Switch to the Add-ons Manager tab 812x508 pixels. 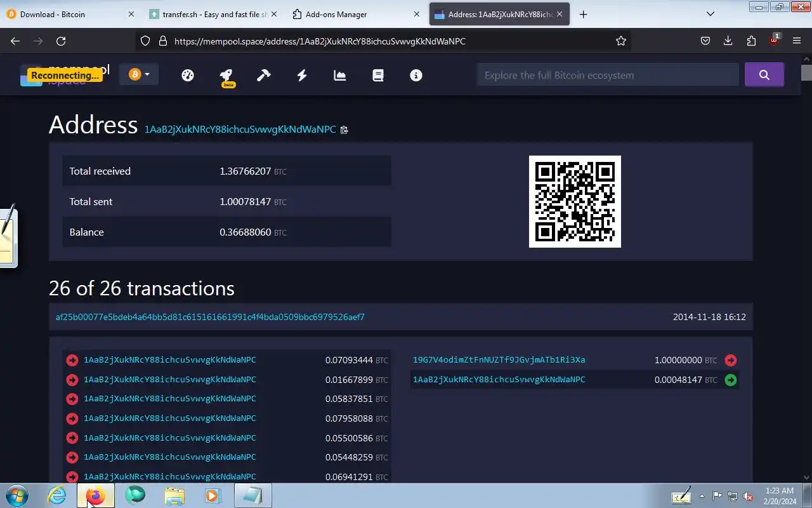tap(355, 14)
